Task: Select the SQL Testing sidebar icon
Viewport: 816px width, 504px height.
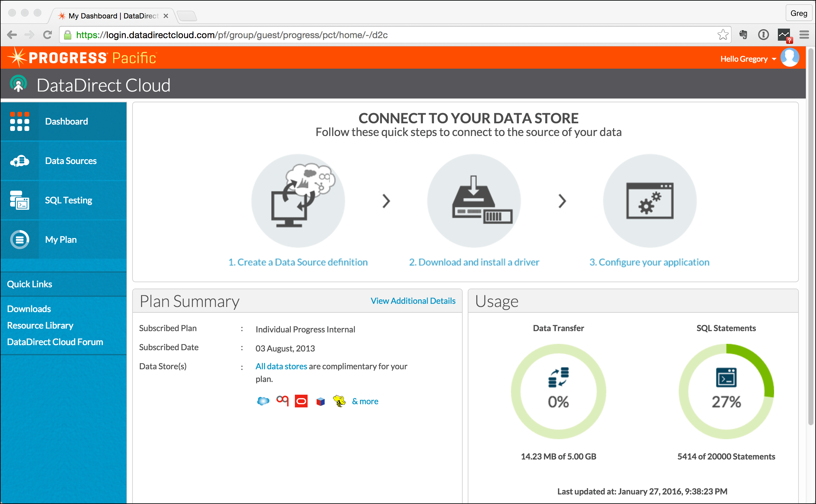Action: 20,200
